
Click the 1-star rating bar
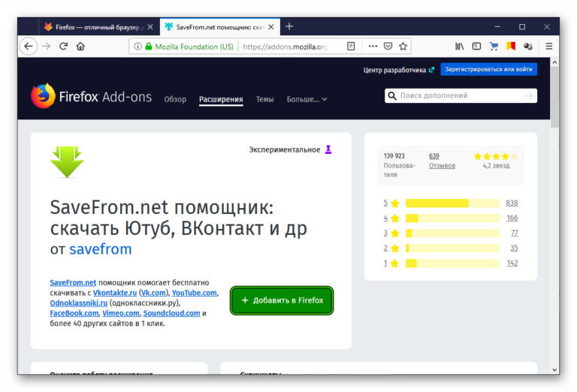coord(452,264)
